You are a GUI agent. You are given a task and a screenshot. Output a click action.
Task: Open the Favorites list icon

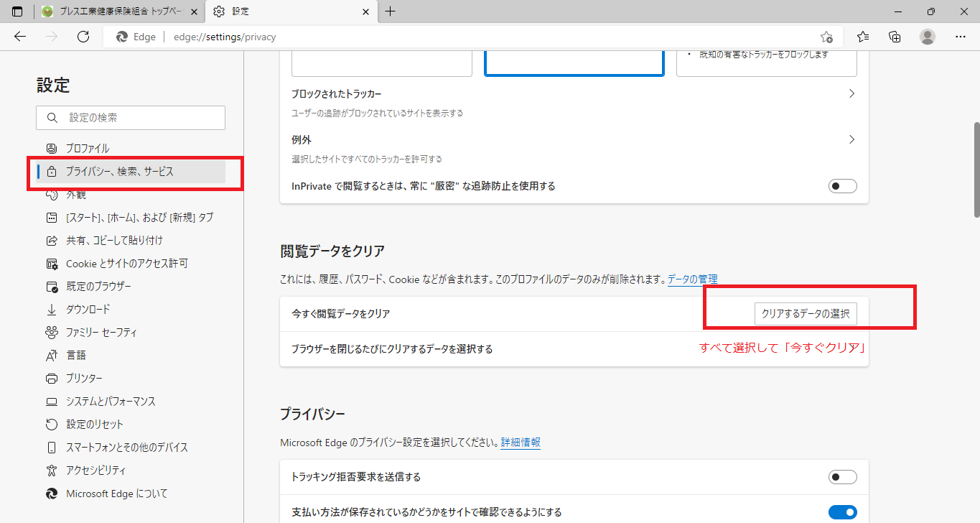pyautogui.click(x=863, y=37)
